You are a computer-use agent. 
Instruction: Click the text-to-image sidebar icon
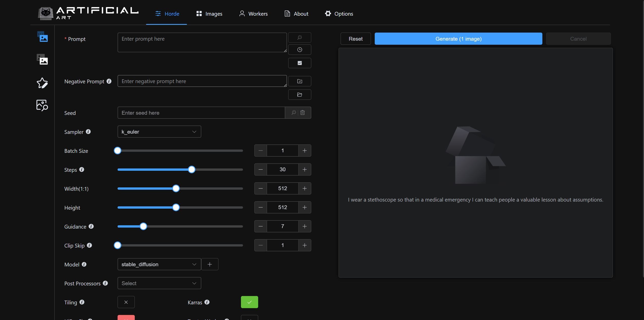click(x=42, y=37)
